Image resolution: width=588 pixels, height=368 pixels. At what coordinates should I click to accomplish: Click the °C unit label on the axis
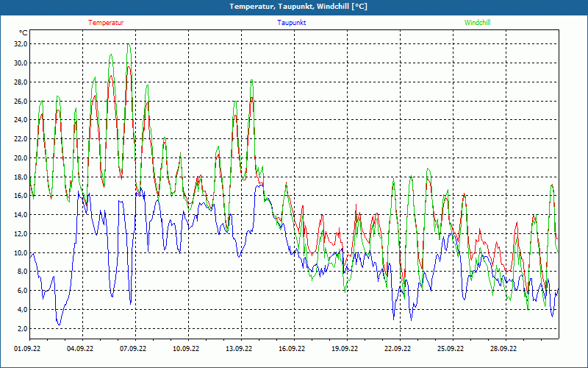24,32
